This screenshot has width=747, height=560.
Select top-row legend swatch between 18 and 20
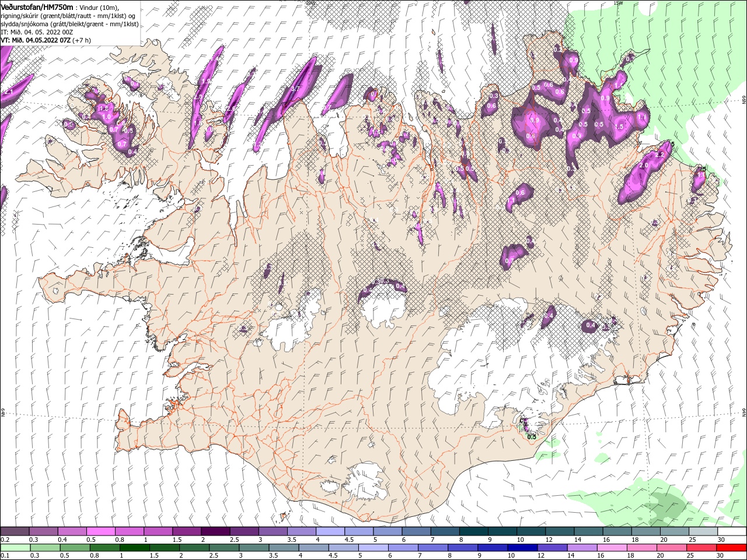click(645, 531)
